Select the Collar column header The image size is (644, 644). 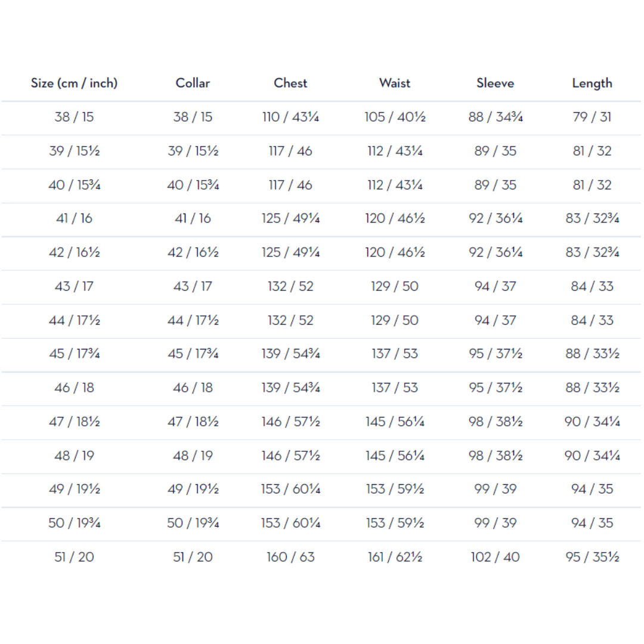193,83
